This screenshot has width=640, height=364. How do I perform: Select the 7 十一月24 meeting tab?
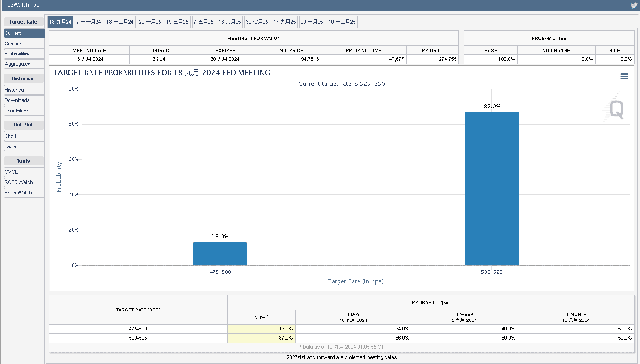pyautogui.click(x=88, y=22)
